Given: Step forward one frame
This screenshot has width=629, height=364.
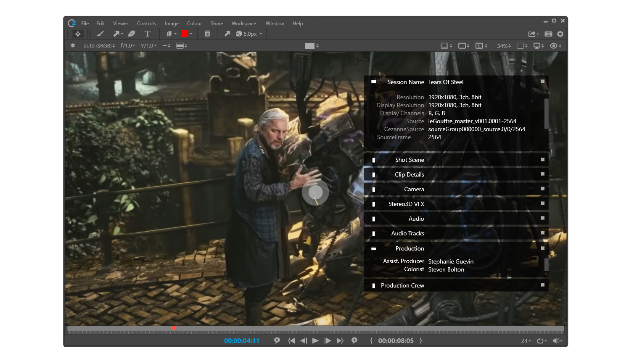Looking at the screenshot, I should 328,341.
